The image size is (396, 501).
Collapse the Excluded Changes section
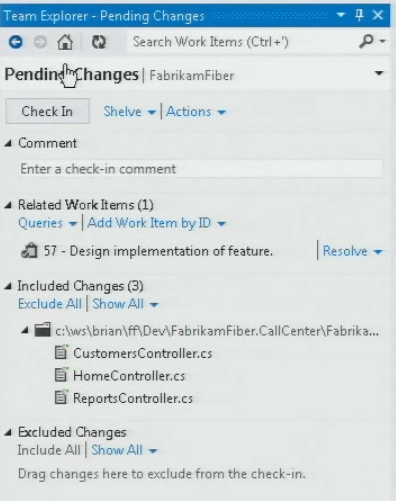(x=8, y=432)
